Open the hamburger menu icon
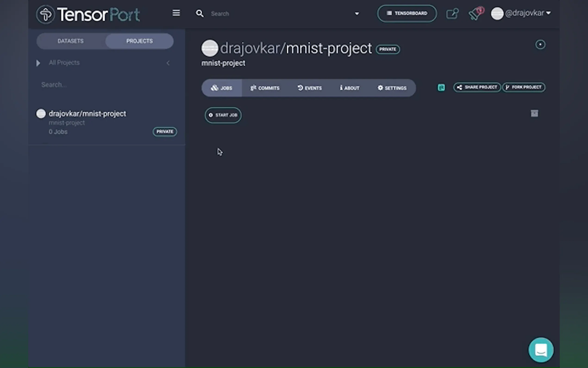The image size is (588, 368). click(176, 13)
